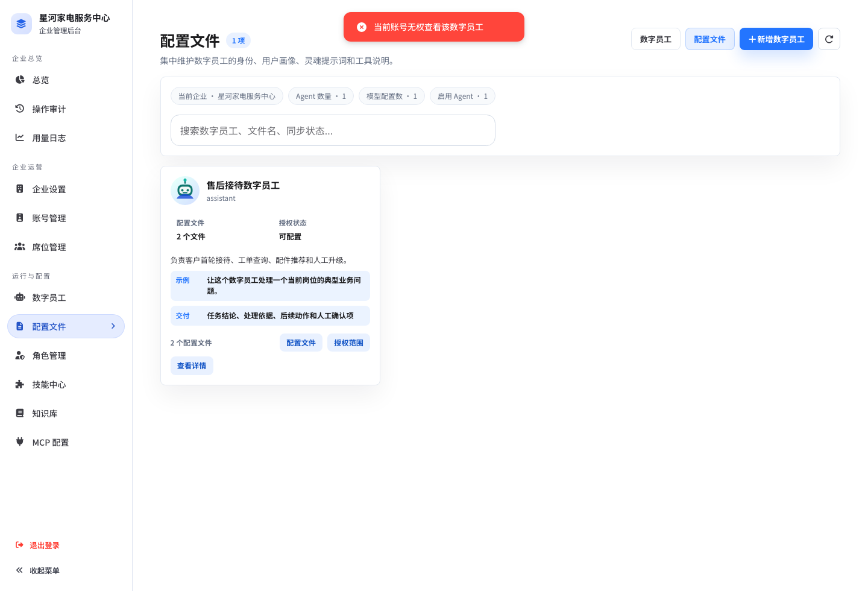The height and width of the screenshot is (591, 868).
Task: Click the 操作审计 history icon
Action: pyautogui.click(x=20, y=109)
